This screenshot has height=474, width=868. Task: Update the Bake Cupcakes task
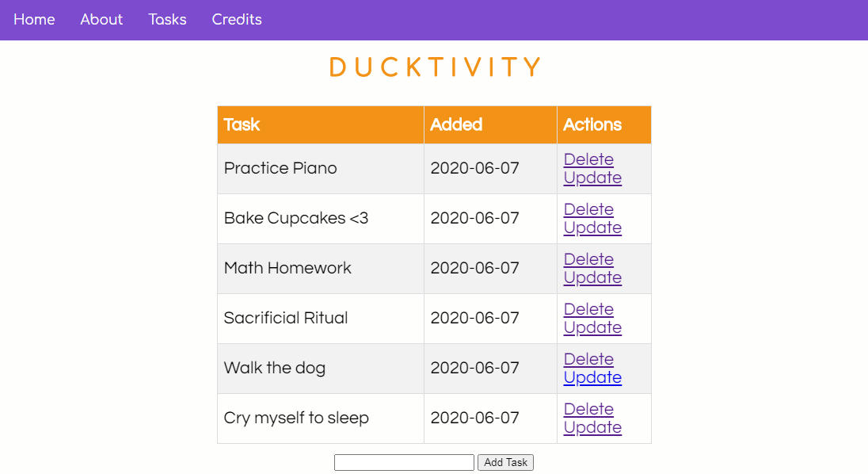click(x=592, y=227)
